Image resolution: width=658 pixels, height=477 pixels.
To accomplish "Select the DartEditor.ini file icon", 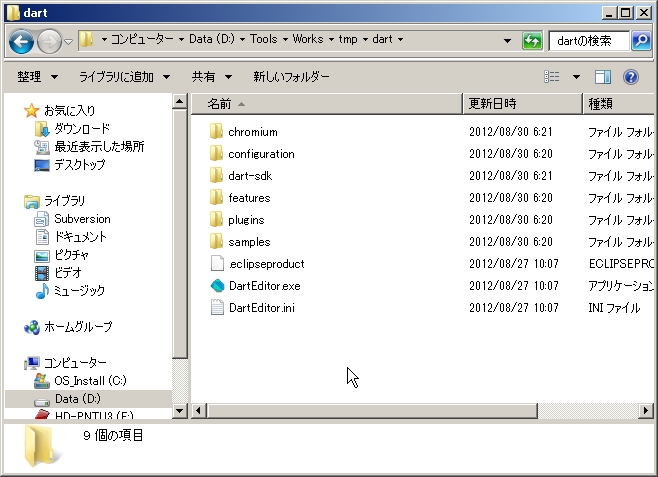I will click(x=217, y=308).
